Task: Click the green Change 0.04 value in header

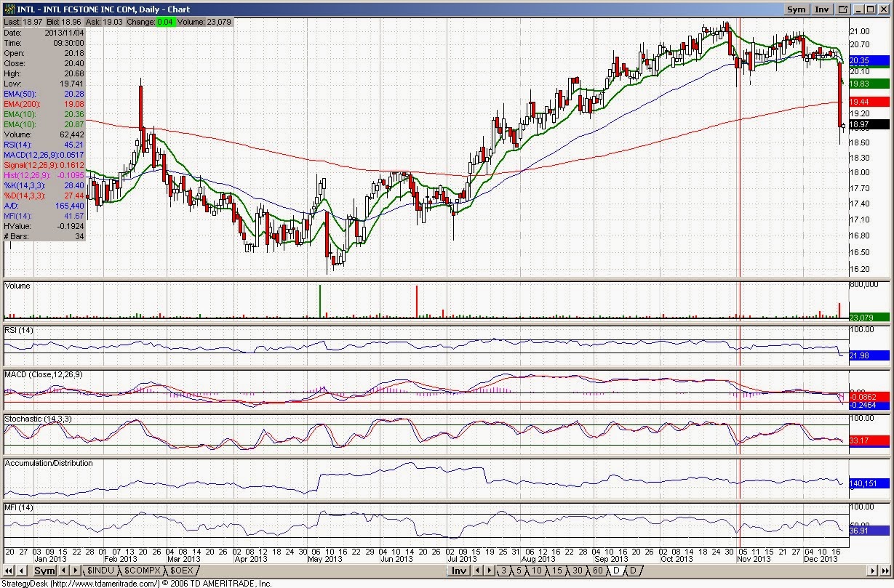Action: 164,23
